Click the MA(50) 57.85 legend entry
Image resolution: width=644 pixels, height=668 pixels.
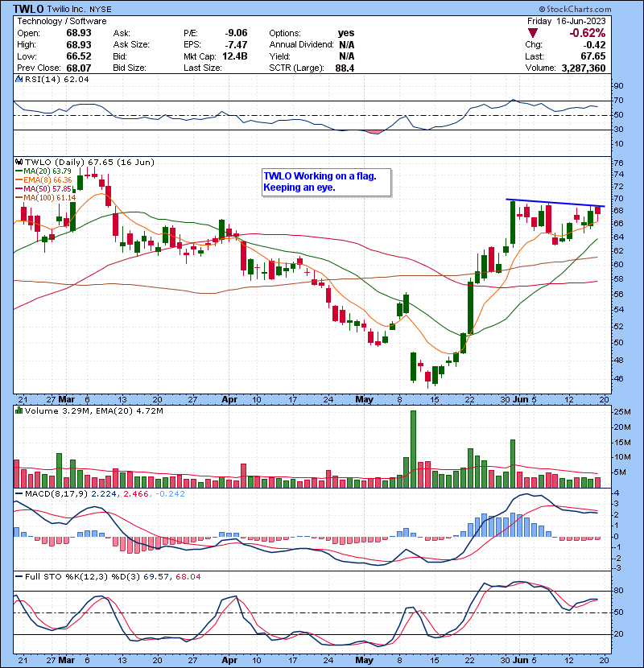click(x=44, y=188)
